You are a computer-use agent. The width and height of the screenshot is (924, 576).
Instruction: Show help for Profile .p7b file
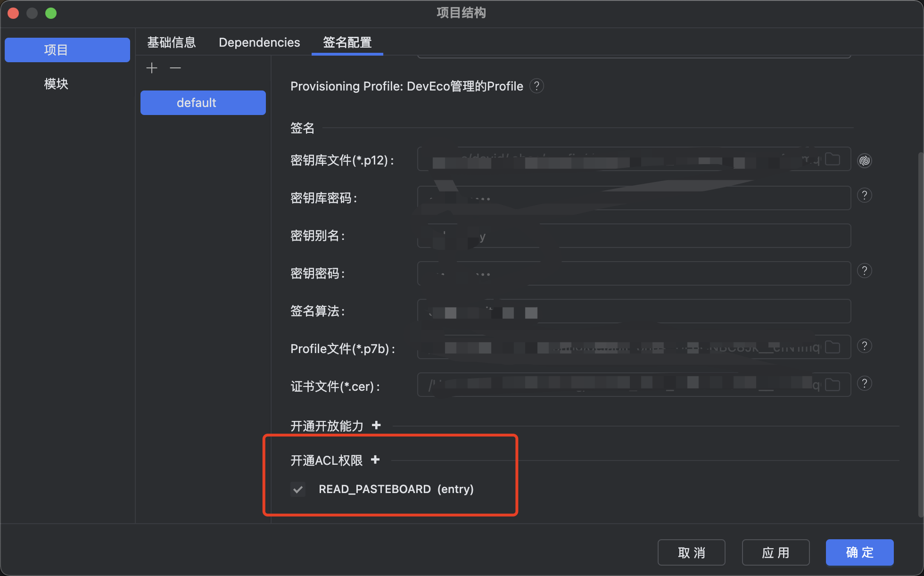865,346
